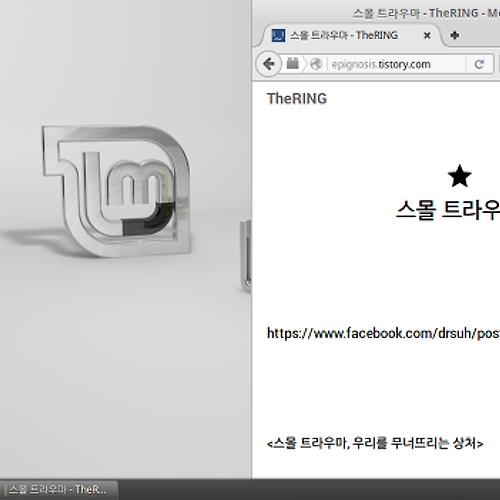
Task: Open the TheRING blog title link
Action: click(x=297, y=99)
